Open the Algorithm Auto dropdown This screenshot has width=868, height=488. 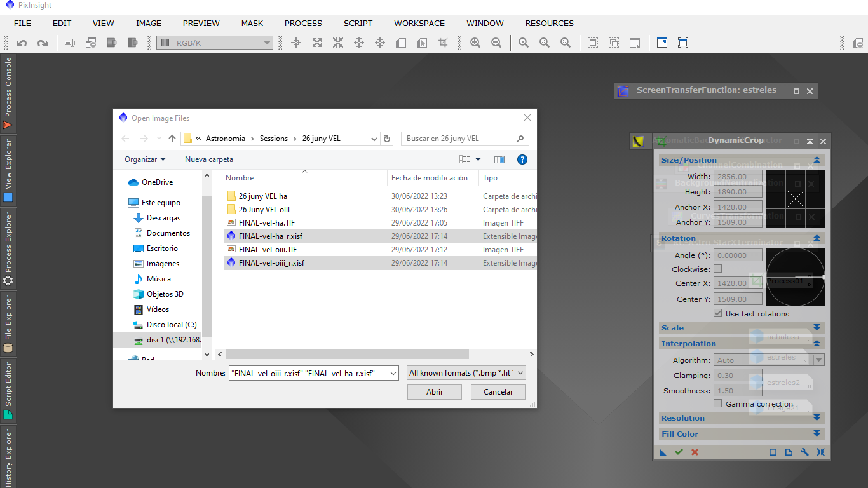tap(769, 360)
